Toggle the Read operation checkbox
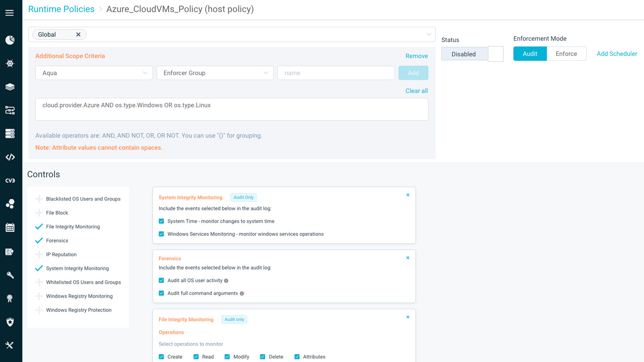 tap(196, 357)
